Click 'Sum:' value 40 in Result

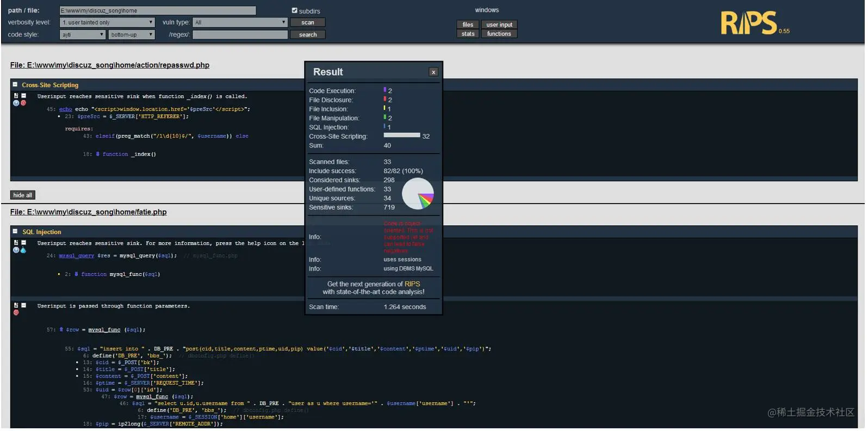coord(387,145)
